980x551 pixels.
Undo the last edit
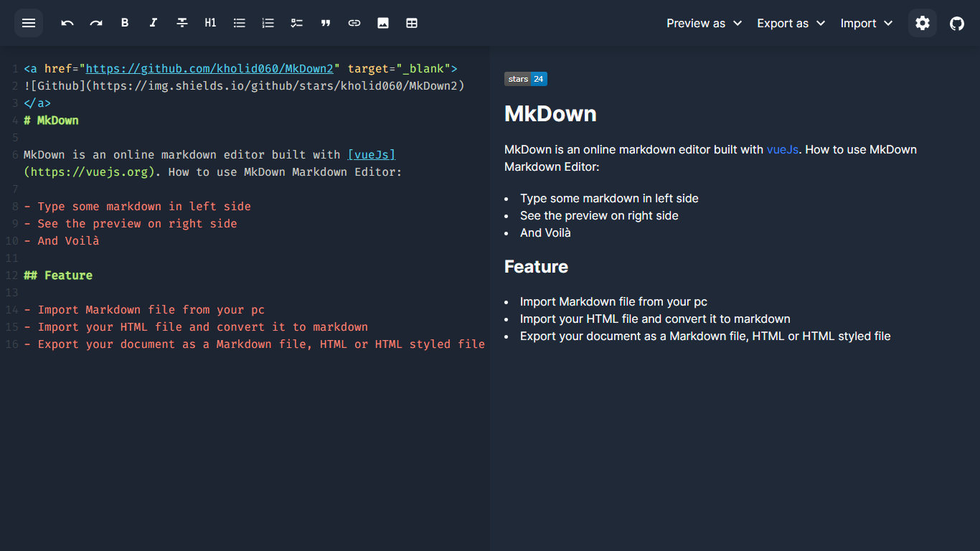pos(67,23)
